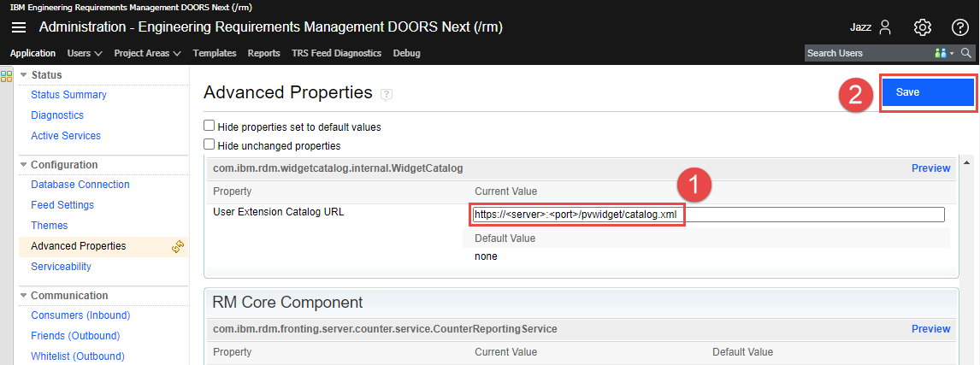This screenshot has width=980, height=365.
Task: Click the grid icon at sidebar top-left
Action: point(7,76)
